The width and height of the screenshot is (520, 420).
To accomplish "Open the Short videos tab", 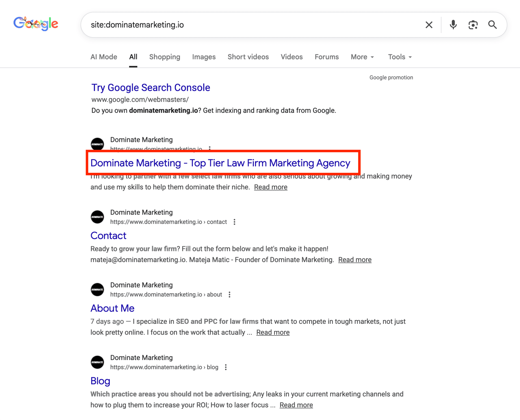I will 248,57.
